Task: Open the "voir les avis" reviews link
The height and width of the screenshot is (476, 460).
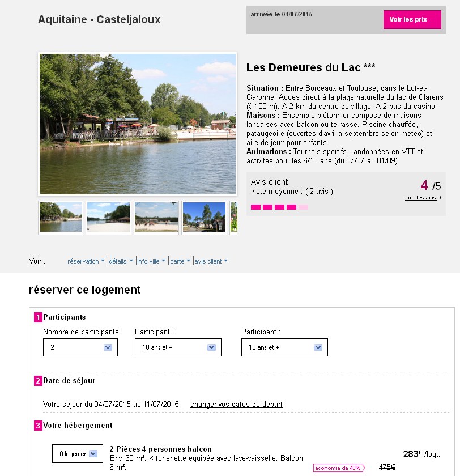Action: 423,198
